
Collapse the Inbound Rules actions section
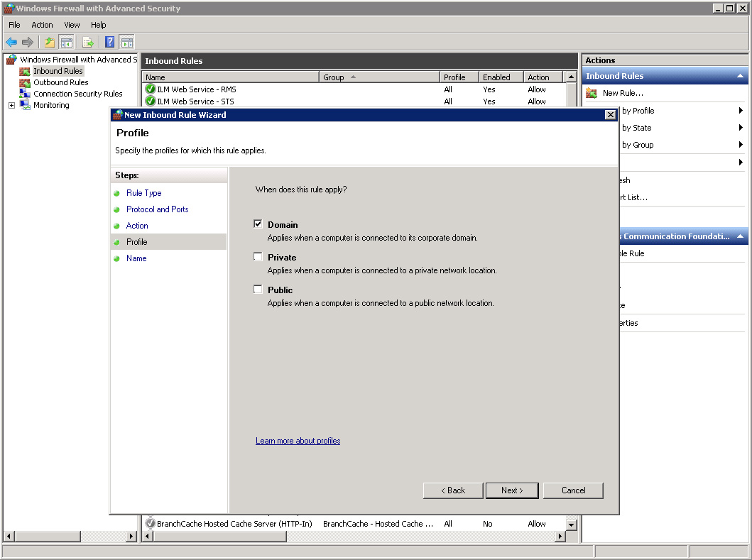pyautogui.click(x=740, y=76)
